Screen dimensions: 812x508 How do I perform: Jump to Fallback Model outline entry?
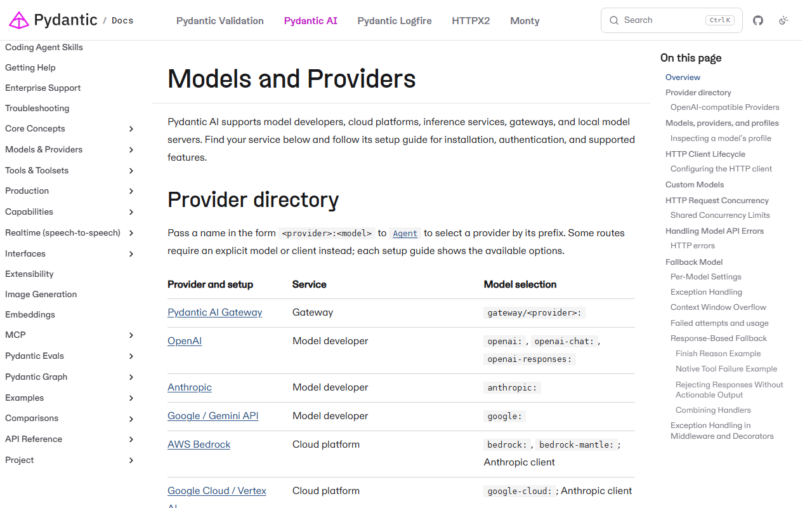click(694, 262)
